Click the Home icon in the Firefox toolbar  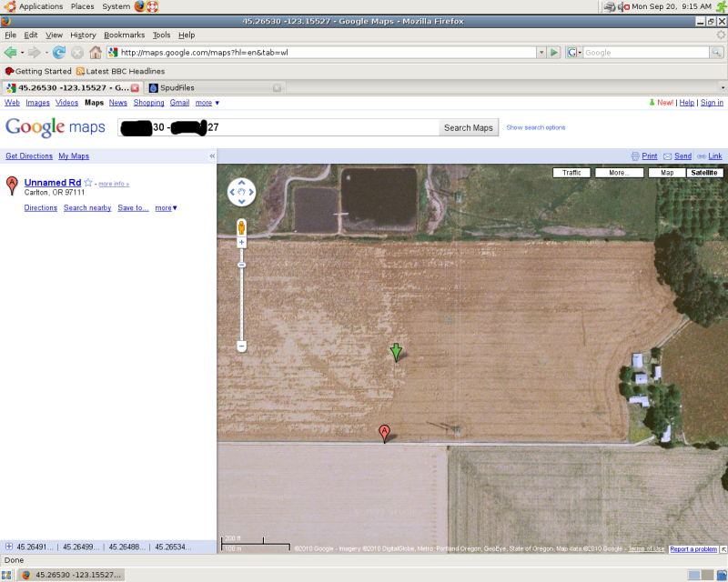[95, 53]
